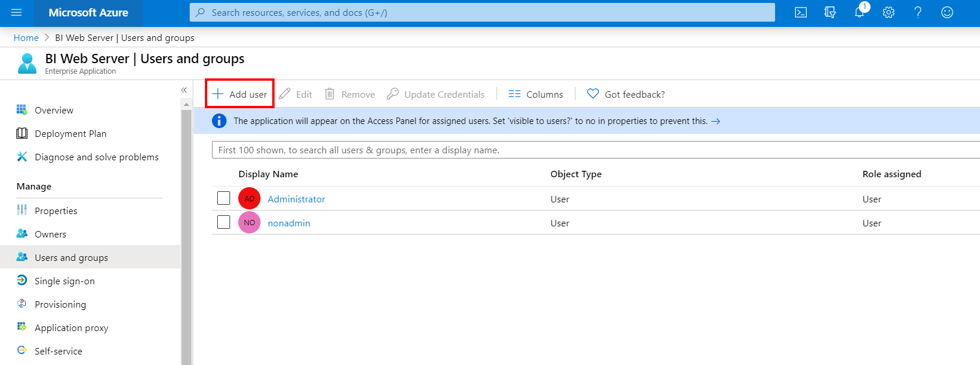Select the Administrator user checkbox

tap(224, 198)
